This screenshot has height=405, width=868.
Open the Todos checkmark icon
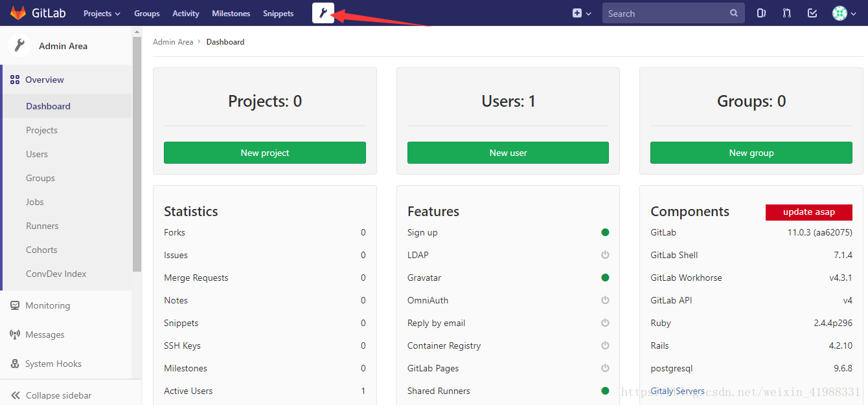click(x=812, y=13)
